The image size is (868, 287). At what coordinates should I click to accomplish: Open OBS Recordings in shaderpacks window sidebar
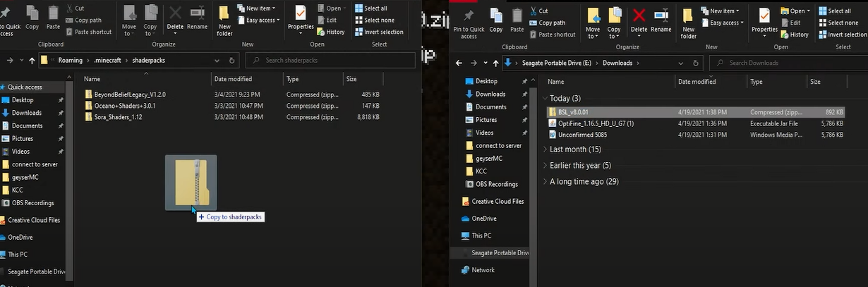[x=28, y=203]
